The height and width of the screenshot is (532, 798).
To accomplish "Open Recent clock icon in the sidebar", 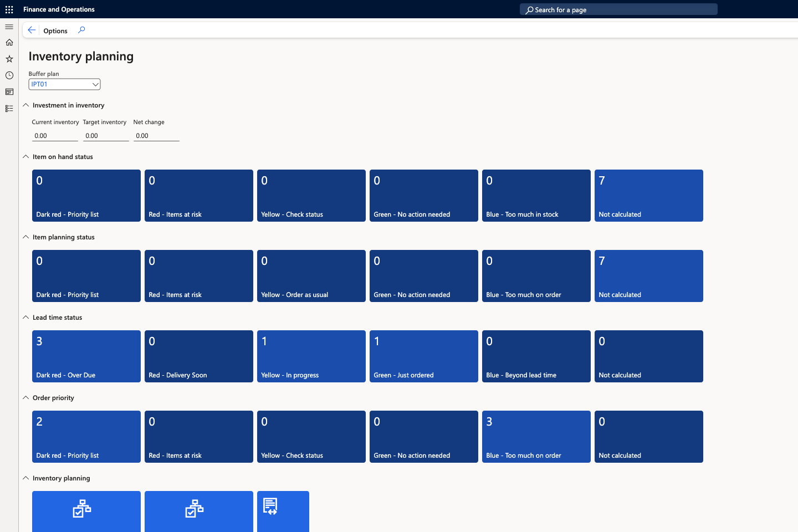I will 9,75.
